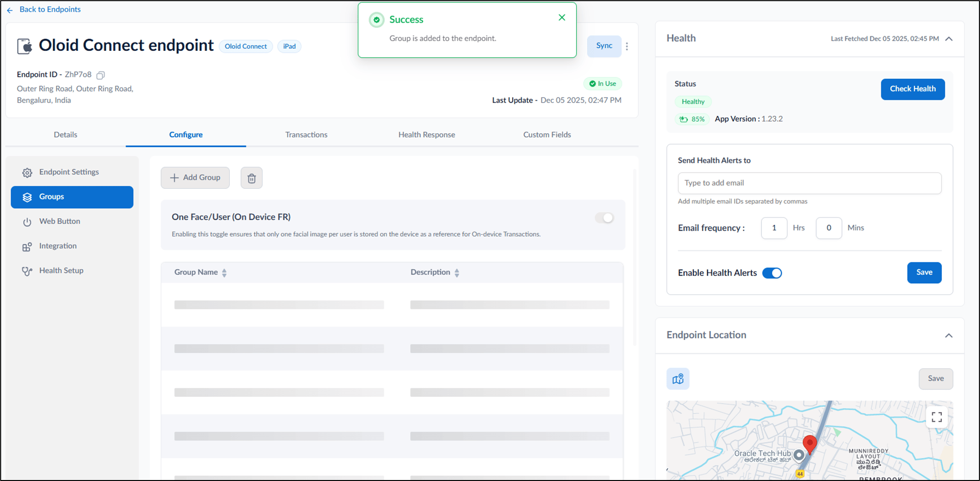Sort by Group Name column arrows
Screen dimensions: 980x481
(x=224, y=273)
